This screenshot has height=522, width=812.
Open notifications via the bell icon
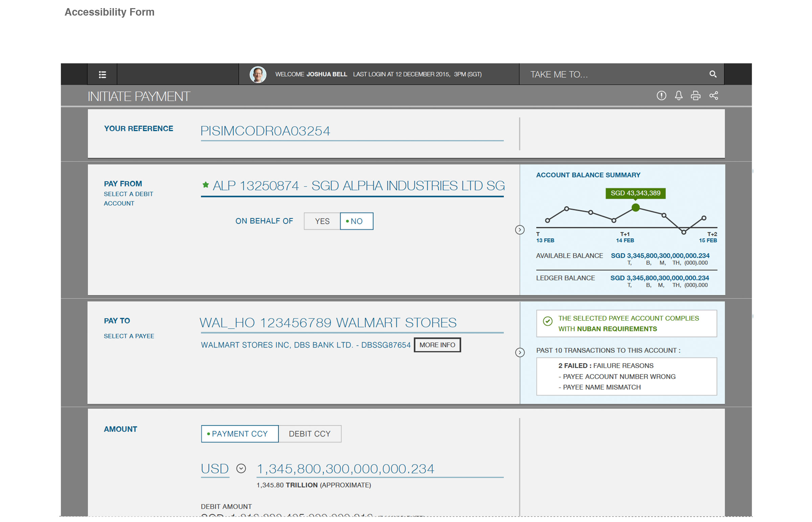tap(679, 96)
